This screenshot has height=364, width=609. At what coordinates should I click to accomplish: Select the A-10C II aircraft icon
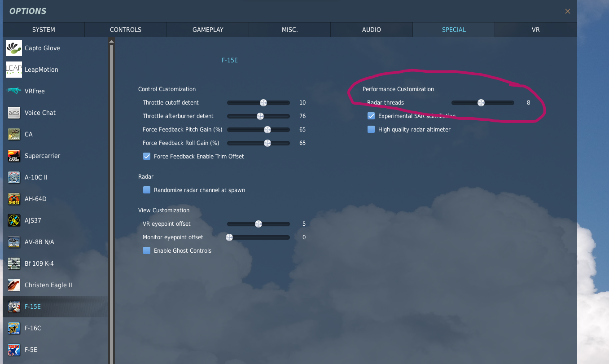(x=14, y=177)
